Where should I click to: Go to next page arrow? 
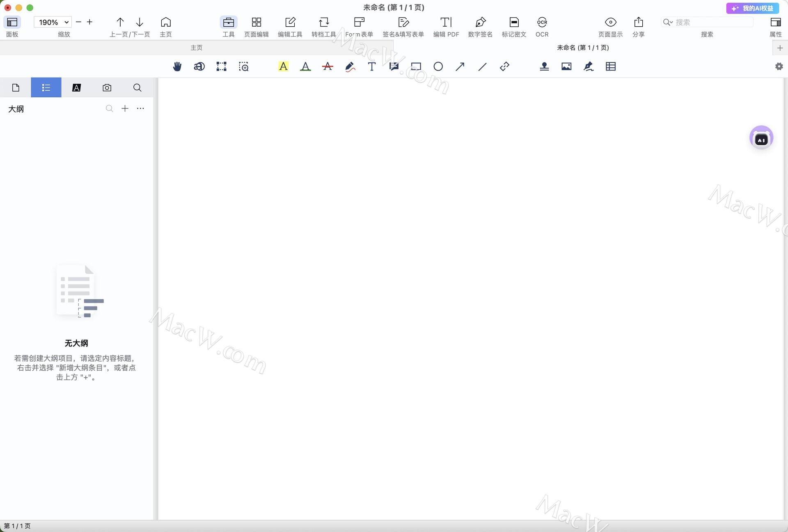coord(140,22)
